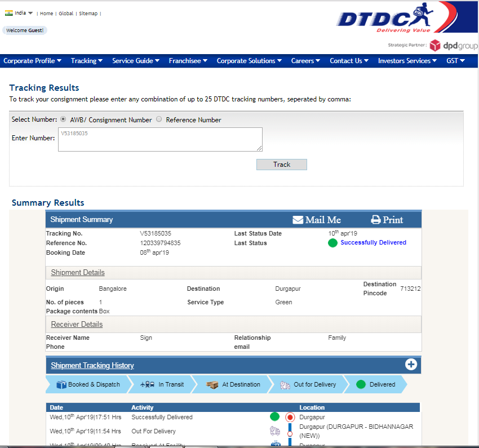Click the Mail Me envelope icon
Screen dimensions: 479x448
(298, 220)
